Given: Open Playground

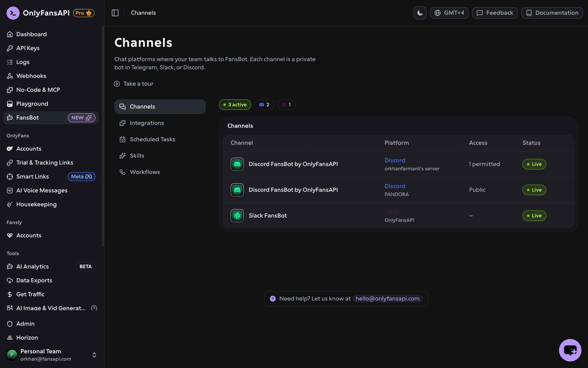Looking at the screenshot, I should [51, 104].
